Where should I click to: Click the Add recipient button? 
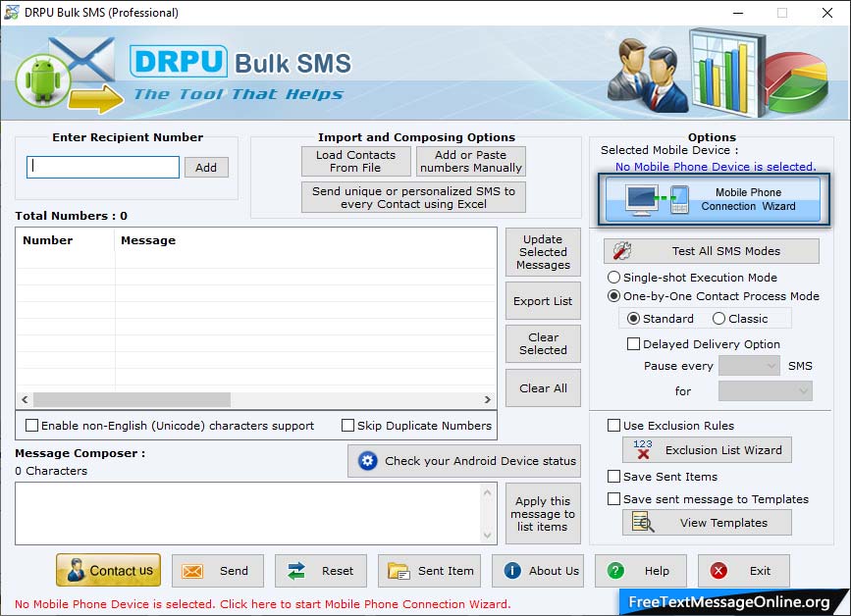pos(206,168)
